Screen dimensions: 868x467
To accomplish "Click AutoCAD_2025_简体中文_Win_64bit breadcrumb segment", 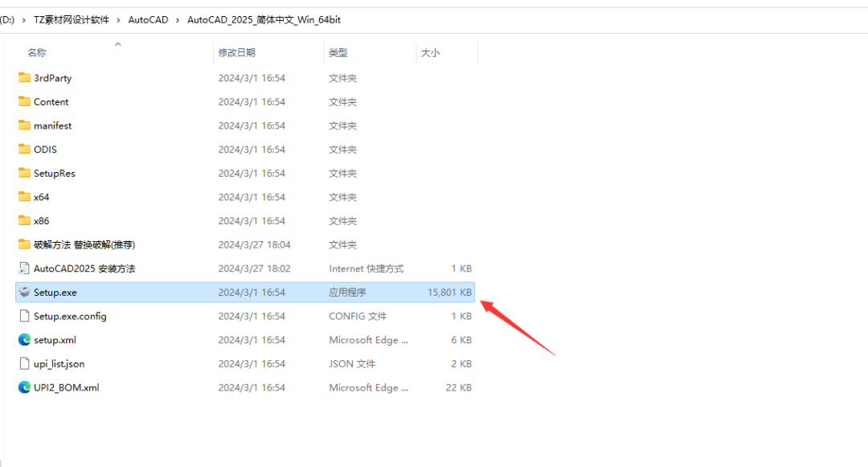I will tap(264, 20).
